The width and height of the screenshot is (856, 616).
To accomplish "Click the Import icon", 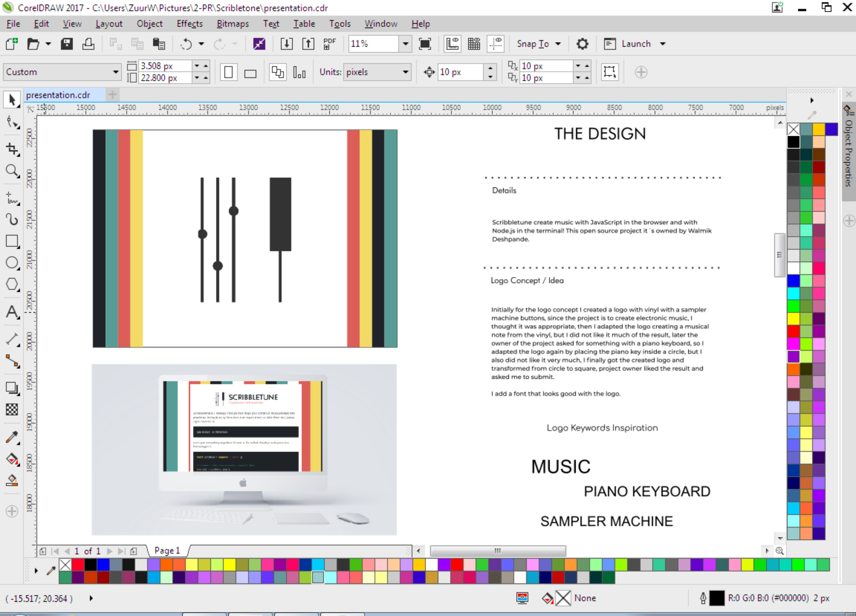I will click(x=286, y=44).
